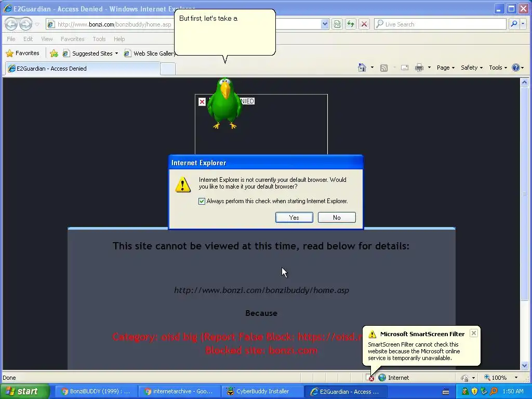
Task: Open the Favorites menu in the menu bar
Action: pyautogui.click(x=72, y=39)
